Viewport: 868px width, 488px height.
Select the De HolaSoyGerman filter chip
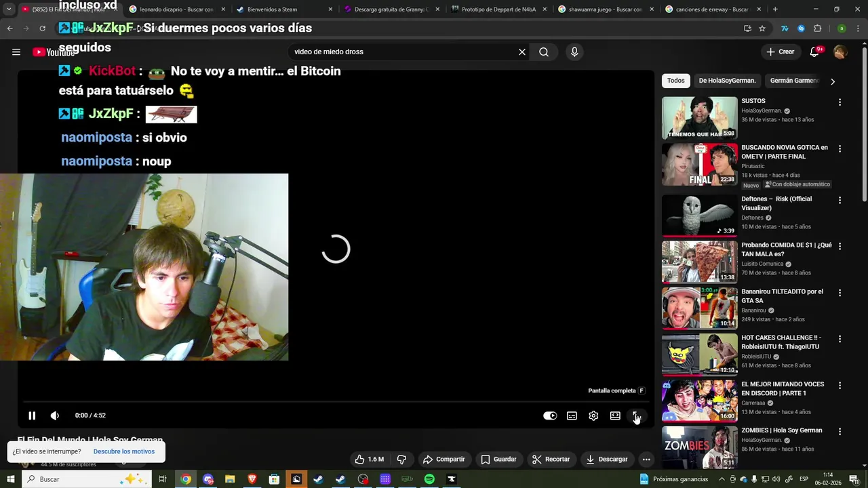coord(727,81)
